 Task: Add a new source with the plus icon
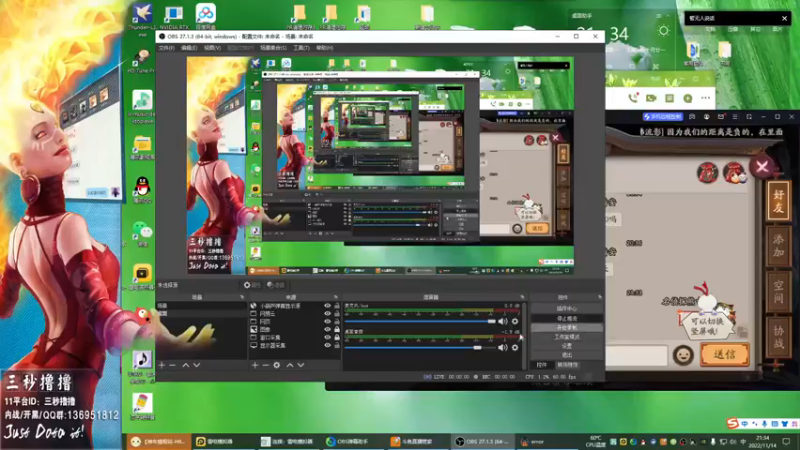(255, 365)
